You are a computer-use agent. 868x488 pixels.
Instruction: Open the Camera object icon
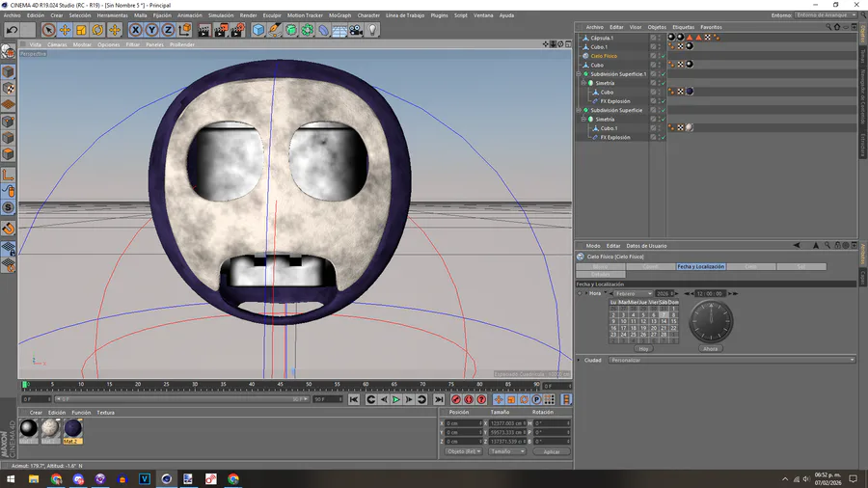click(356, 30)
